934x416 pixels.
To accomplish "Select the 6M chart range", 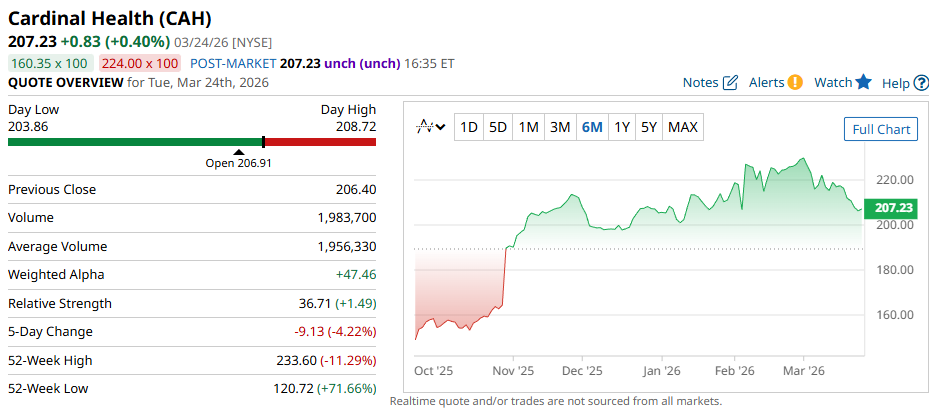I will coord(592,127).
